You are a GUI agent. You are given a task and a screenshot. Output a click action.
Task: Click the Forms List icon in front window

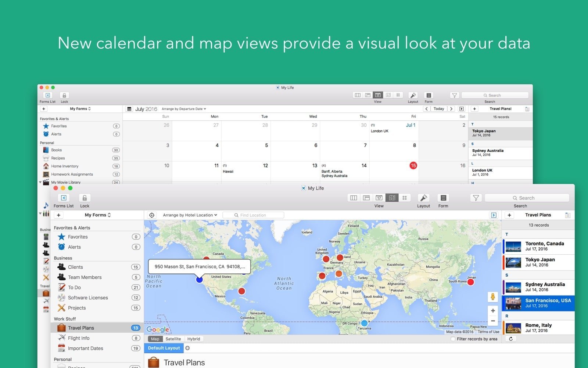click(x=64, y=198)
